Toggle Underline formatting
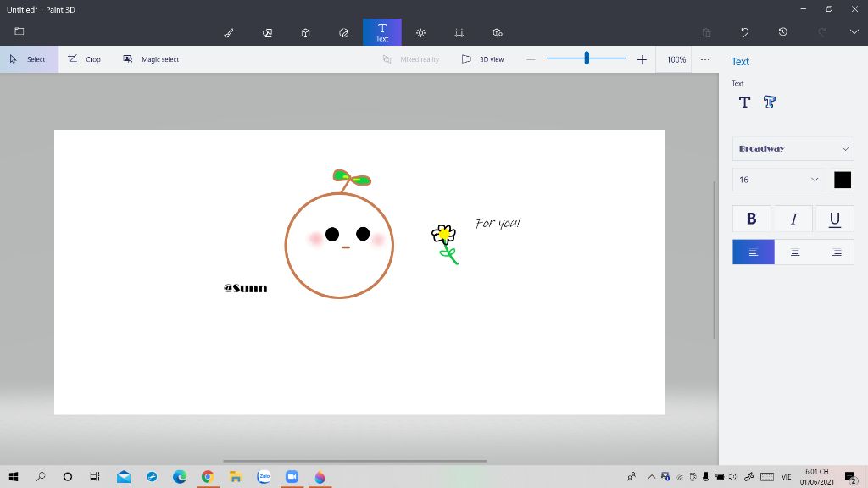This screenshot has height=488, width=868. point(835,219)
